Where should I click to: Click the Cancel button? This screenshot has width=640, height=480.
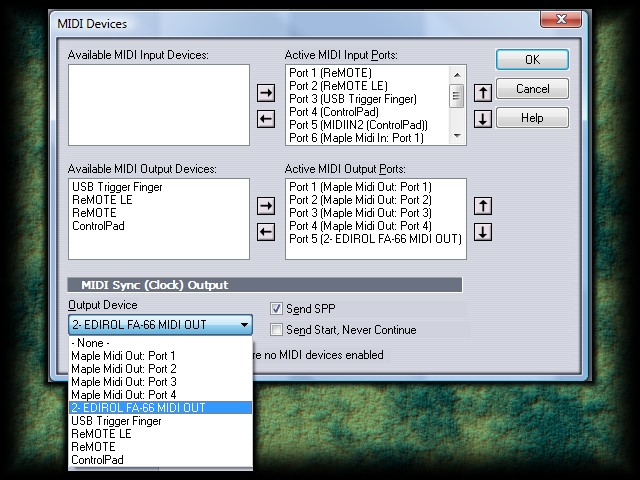point(532,89)
